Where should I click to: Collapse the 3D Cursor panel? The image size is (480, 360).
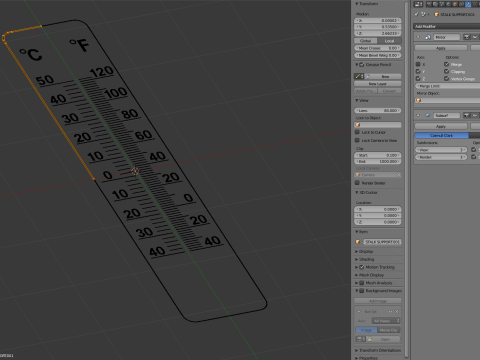357,192
